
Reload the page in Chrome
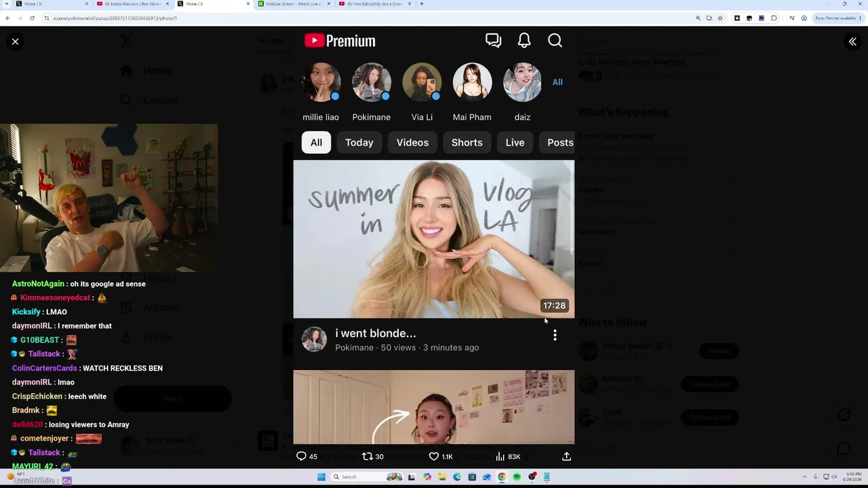click(32, 18)
